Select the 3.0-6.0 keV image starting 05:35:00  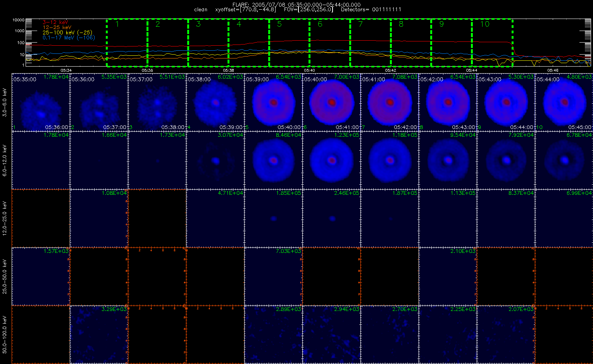click(41, 102)
